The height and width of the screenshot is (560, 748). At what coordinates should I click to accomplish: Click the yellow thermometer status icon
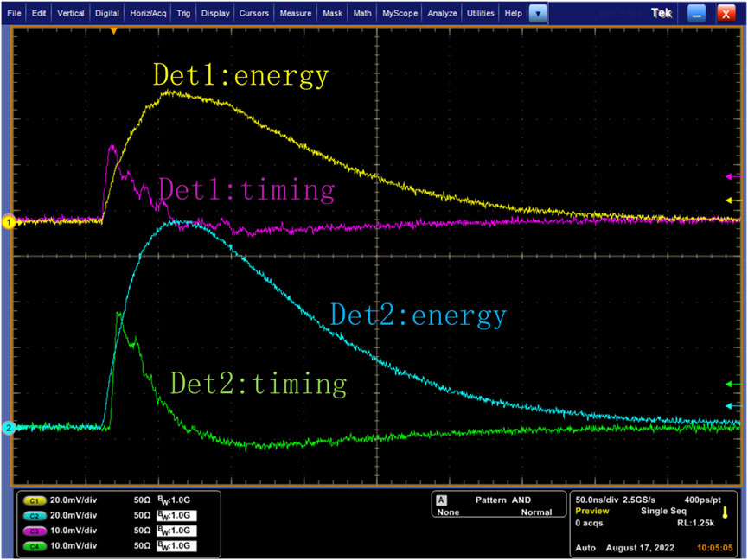726,512
